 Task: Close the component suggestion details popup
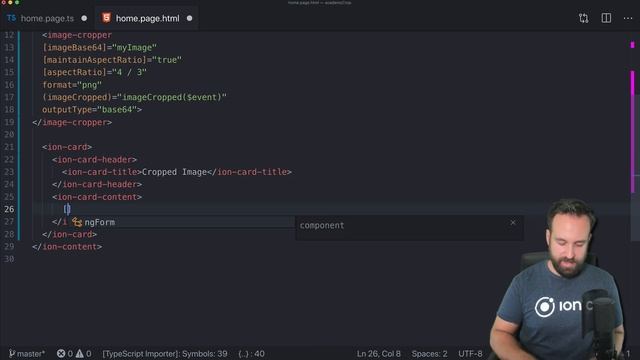click(513, 223)
